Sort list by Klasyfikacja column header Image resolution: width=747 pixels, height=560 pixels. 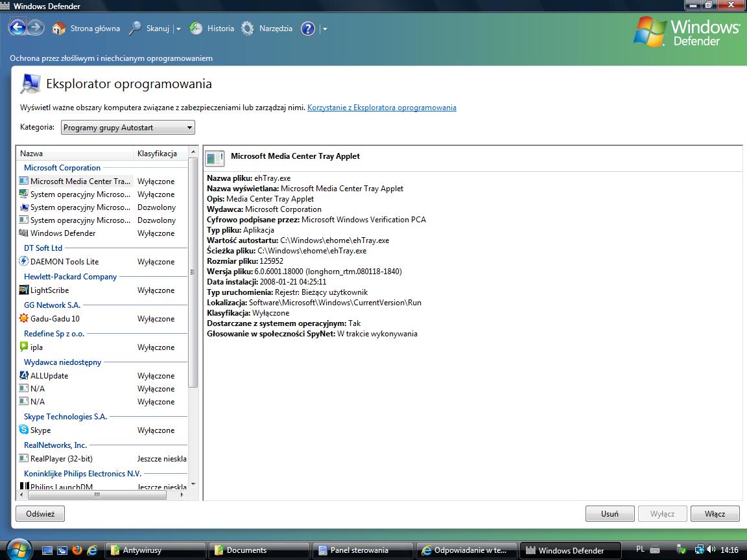click(161, 154)
